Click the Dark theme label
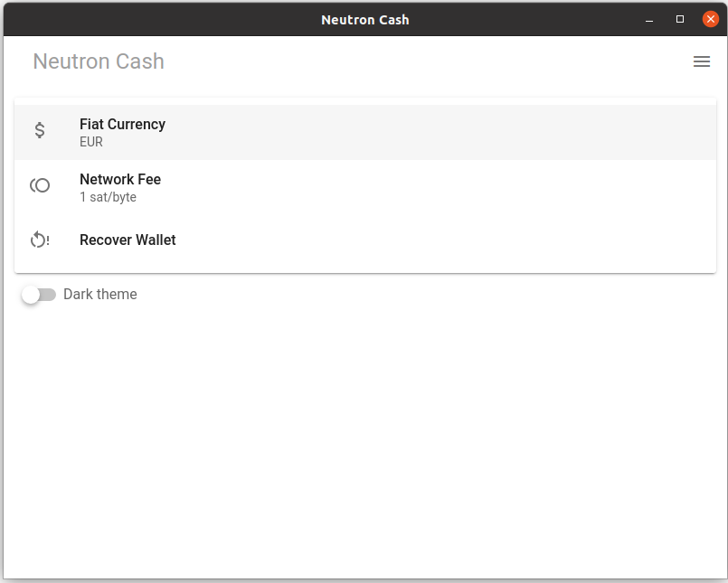This screenshot has height=583, width=728. pos(100,295)
